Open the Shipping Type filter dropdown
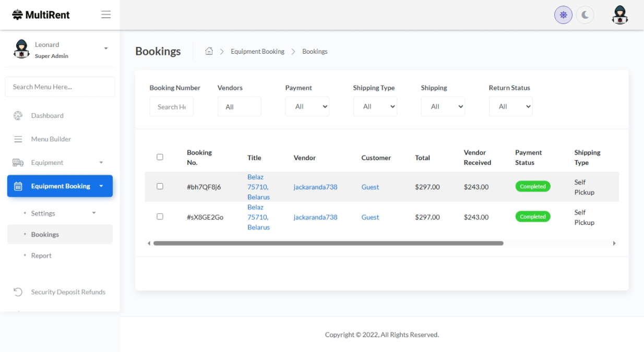The width and height of the screenshot is (644, 352). (x=375, y=106)
